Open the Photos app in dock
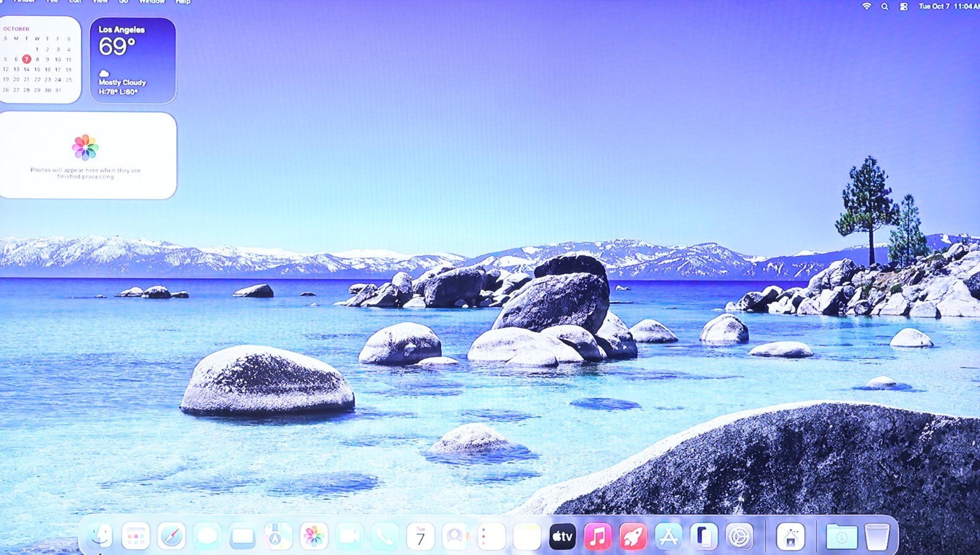This screenshot has height=555, width=980. pos(313,537)
